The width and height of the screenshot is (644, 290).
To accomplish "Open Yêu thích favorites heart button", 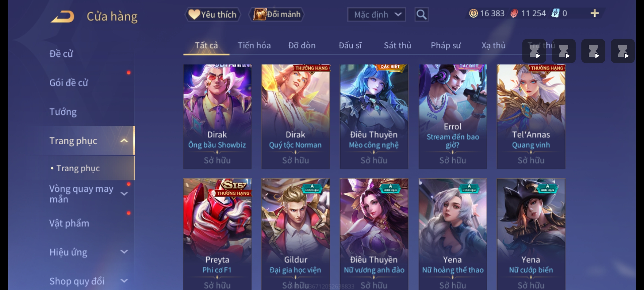I will pos(213,15).
